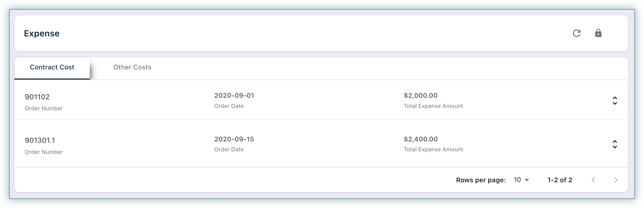Go to next page arrow
The height and width of the screenshot is (208, 644).
(x=616, y=180)
